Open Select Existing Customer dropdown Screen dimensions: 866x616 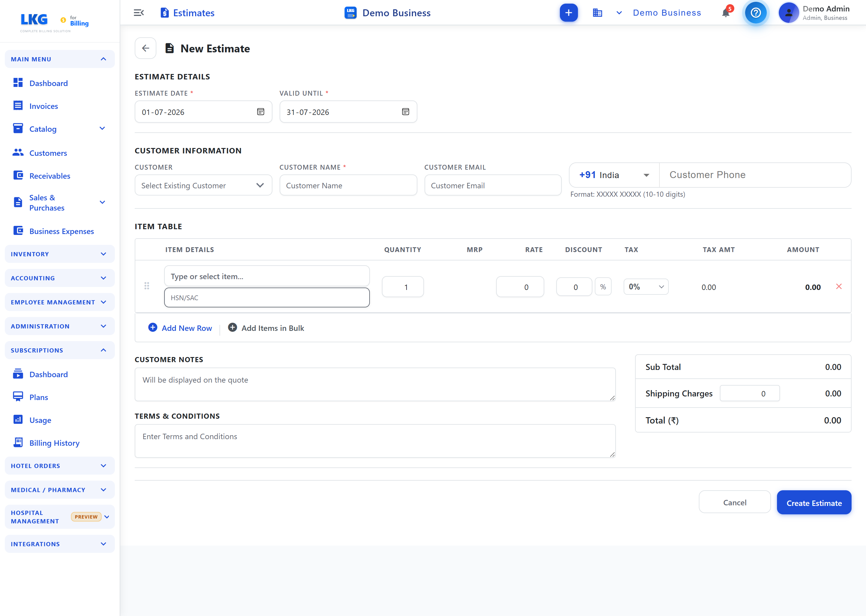click(x=203, y=185)
